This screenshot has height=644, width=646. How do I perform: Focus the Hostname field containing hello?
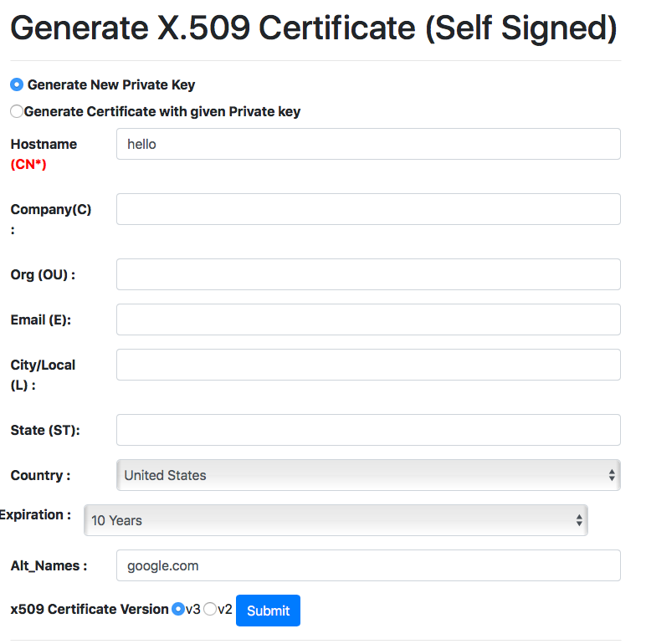coord(368,144)
